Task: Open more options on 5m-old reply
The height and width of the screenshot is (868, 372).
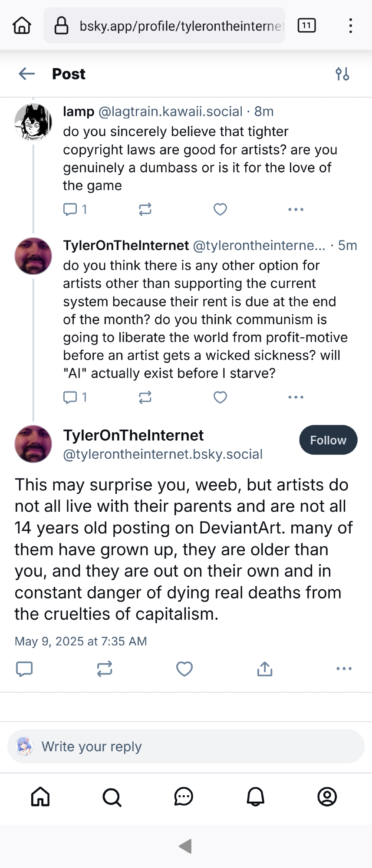Action: (x=296, y=397)
